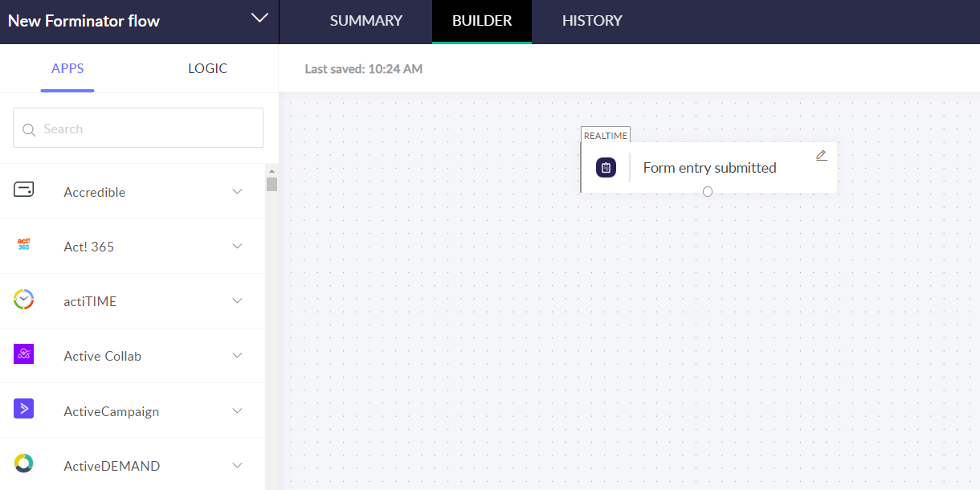This screenshot has width=980, height=490.
Task: Open the flow name dropdown arrow
Action: (259, 18)
